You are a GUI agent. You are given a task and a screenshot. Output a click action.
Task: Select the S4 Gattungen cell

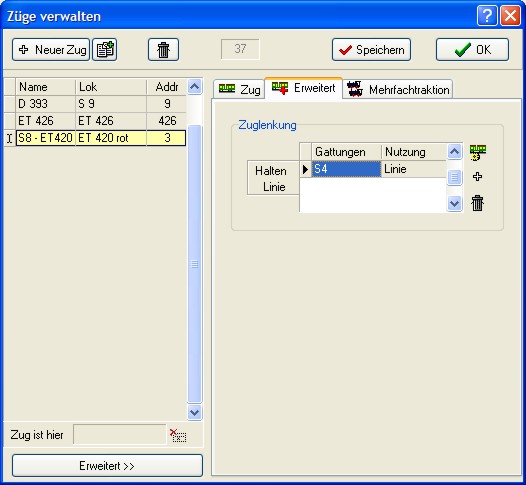point(346,169)
